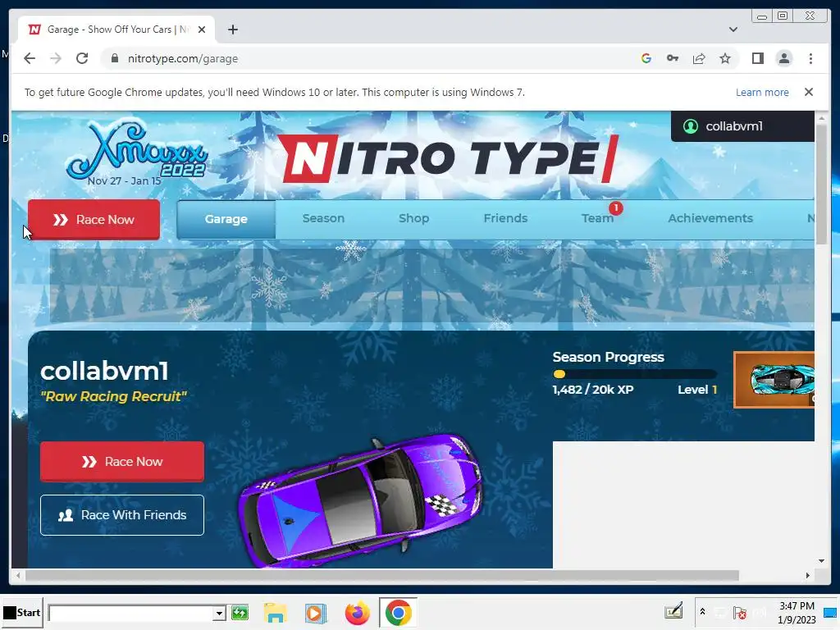Click the 1,482 / 20k XP text

point(593,390)
